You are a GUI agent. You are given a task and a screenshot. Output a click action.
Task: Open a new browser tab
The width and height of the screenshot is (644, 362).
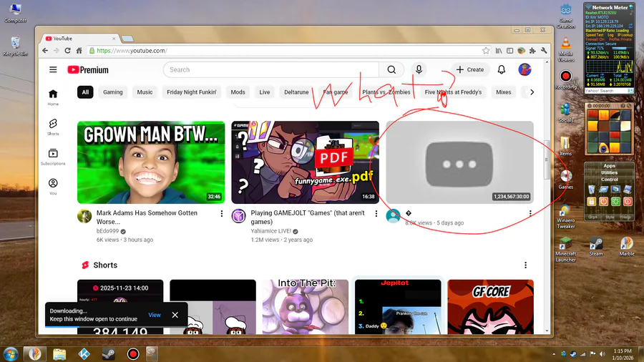coord(128,39)
